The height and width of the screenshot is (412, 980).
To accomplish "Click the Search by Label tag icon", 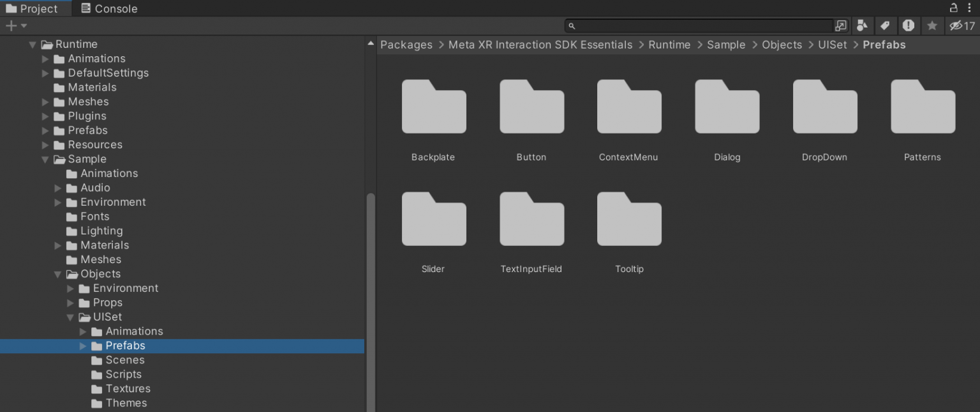I will (x=885, y=26).
